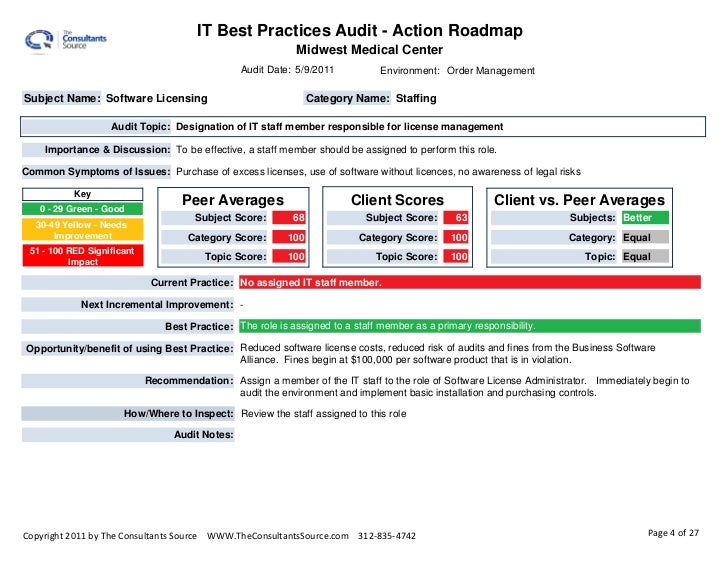Image resolution: width=728 pixels, height=563 pixels.
Task: Select recommendation text about Software License Administrator
Action: 465,387
